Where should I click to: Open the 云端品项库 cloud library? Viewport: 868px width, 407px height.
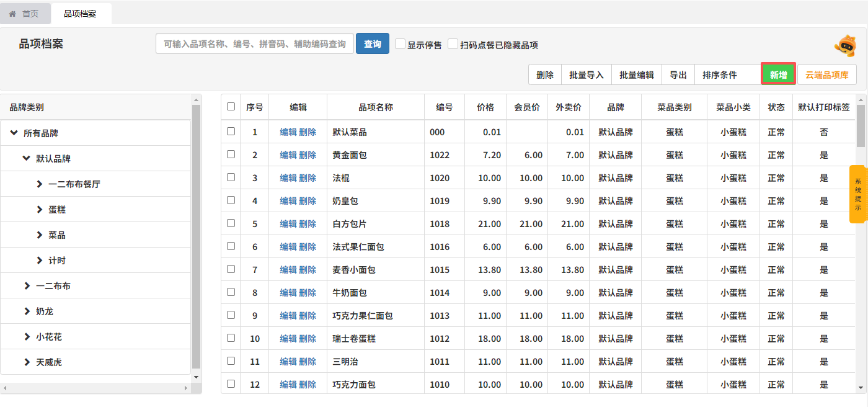click(x=827, y=74)
